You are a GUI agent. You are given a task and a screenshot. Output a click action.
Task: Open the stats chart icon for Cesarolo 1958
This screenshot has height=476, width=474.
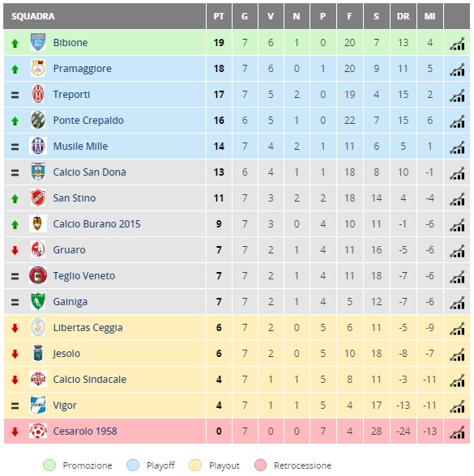457,432
